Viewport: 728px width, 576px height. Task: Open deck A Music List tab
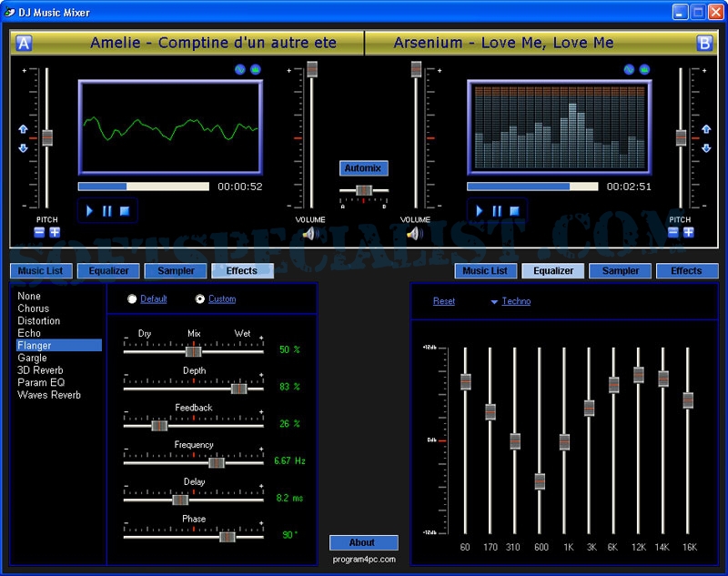[x=41, y=270]
